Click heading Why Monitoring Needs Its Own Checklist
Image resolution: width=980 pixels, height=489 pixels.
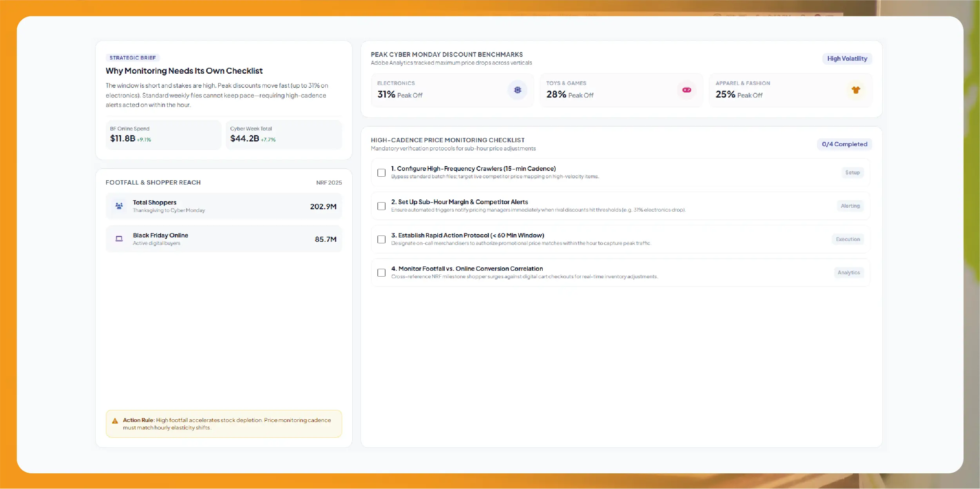(x=184, y=71)
